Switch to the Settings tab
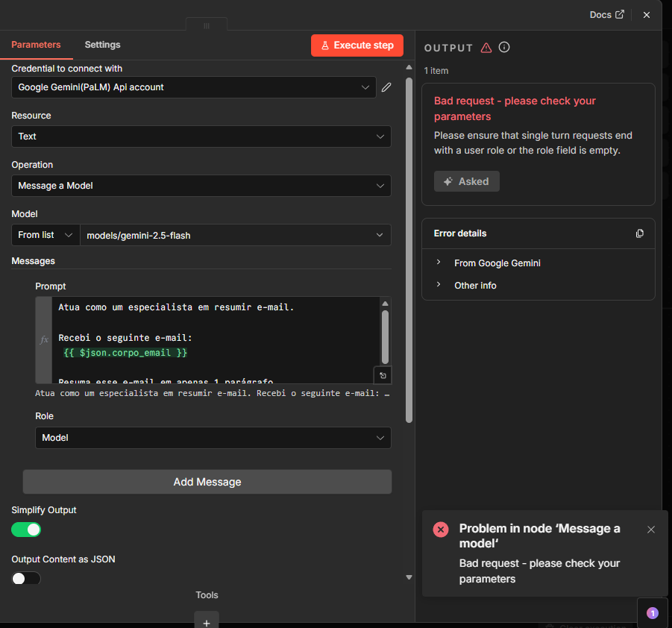672x628 pixels. 102,45
